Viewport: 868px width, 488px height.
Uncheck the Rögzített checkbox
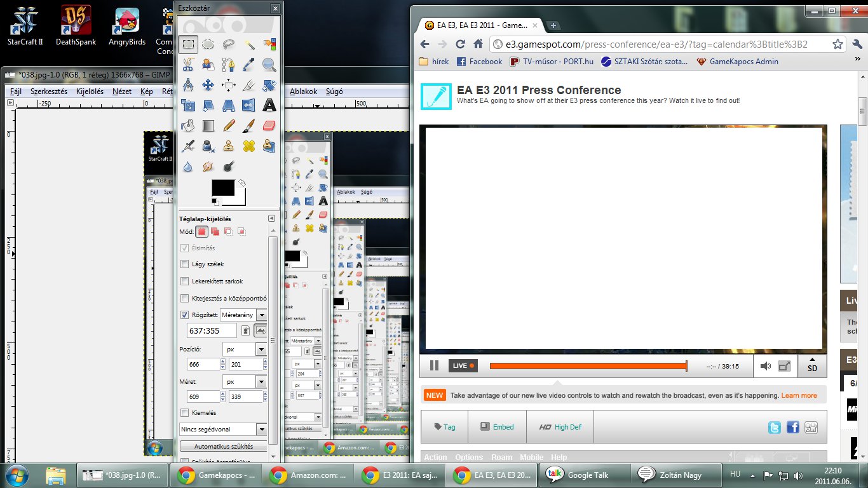point(185,315)
